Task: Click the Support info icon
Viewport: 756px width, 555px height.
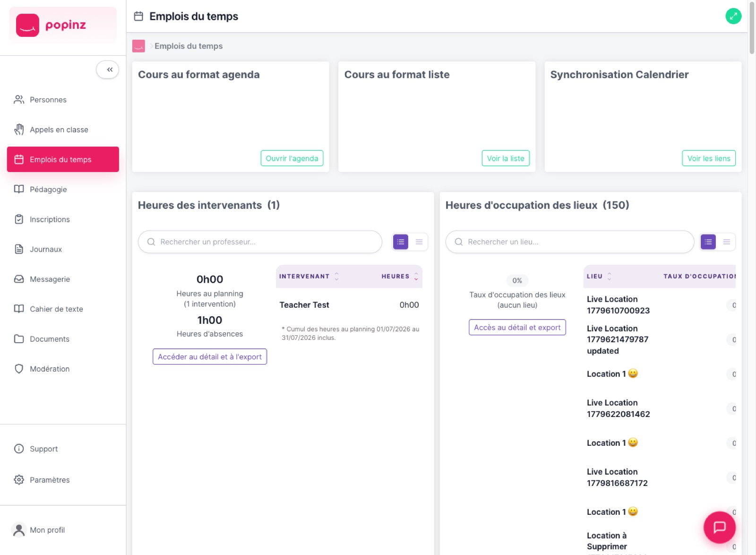Action: 19,449
